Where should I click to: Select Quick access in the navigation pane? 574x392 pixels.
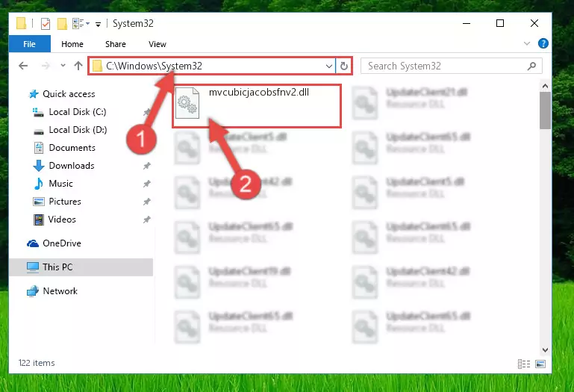click(x=69, y=94)
